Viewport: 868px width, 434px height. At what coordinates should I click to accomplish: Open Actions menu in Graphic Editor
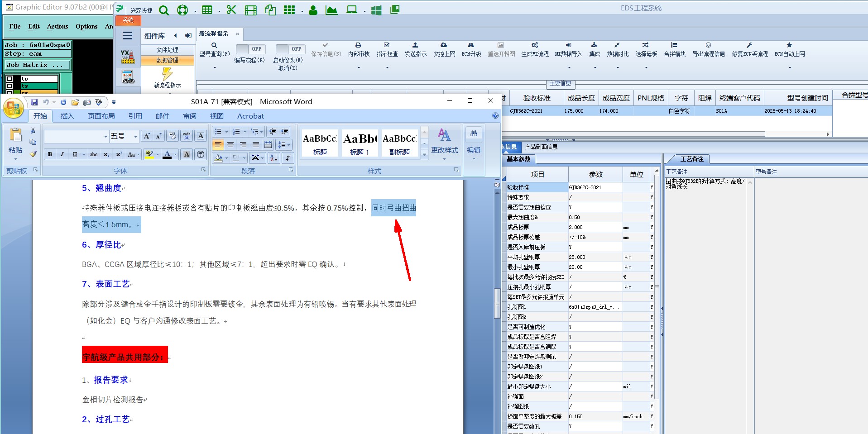point(58,27)
